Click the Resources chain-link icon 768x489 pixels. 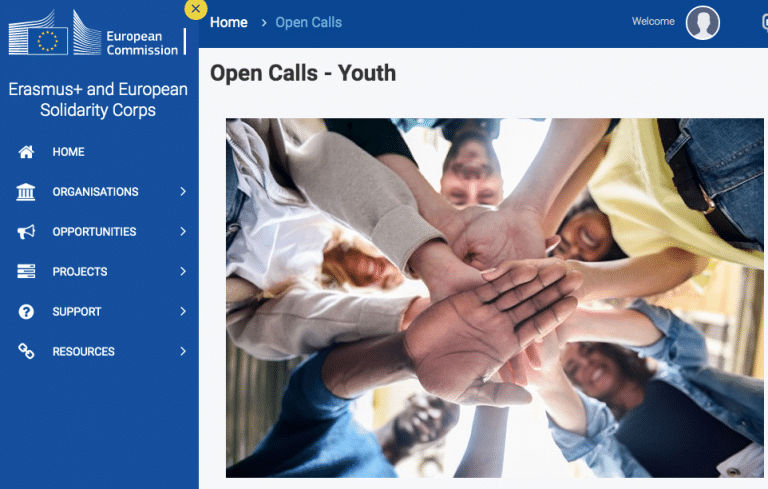point(27,352)
